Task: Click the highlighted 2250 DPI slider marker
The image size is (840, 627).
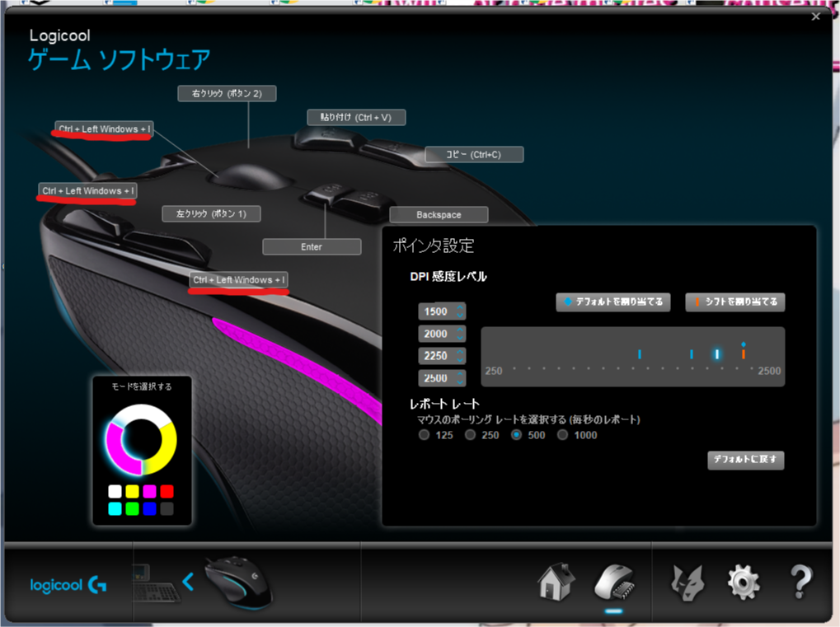Action: (x=717, y=354)
